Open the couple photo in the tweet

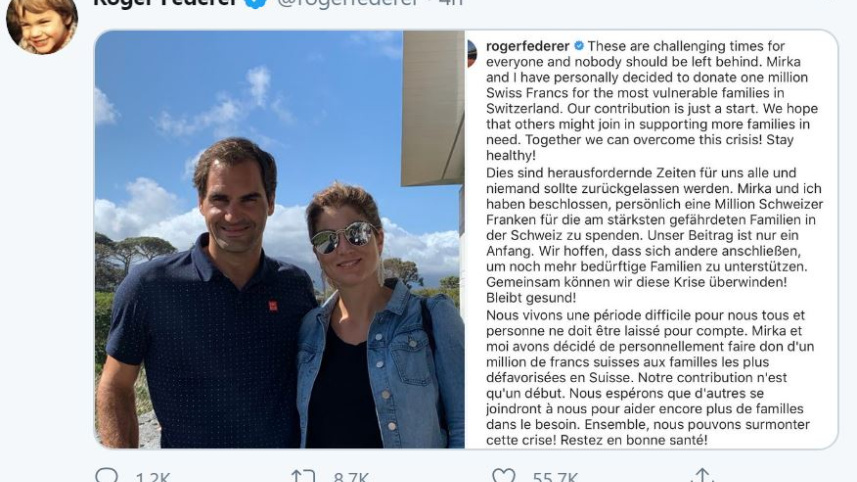pos(280,240)
